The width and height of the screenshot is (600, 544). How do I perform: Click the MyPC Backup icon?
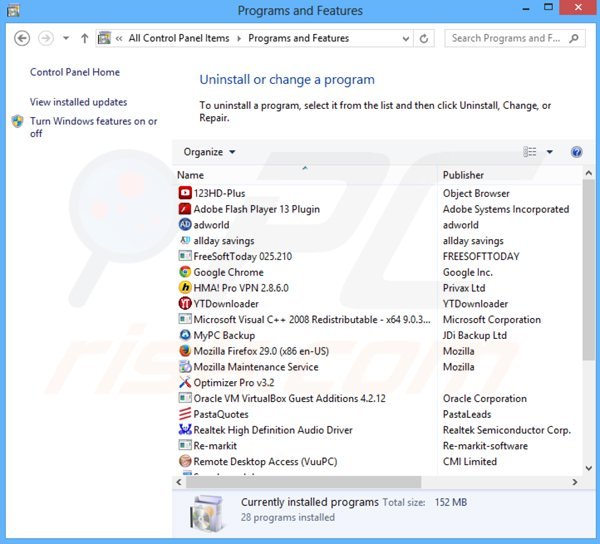tap(185, 335)
